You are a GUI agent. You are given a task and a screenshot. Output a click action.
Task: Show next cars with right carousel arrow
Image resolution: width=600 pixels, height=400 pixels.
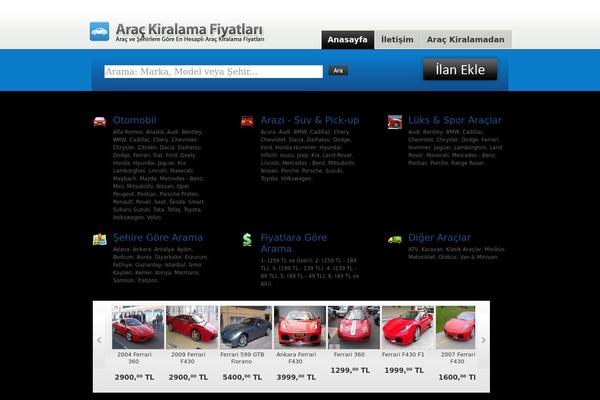[x=483, y=340]
